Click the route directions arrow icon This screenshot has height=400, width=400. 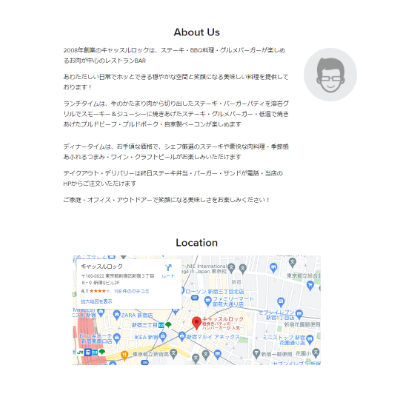coord(168,268)
